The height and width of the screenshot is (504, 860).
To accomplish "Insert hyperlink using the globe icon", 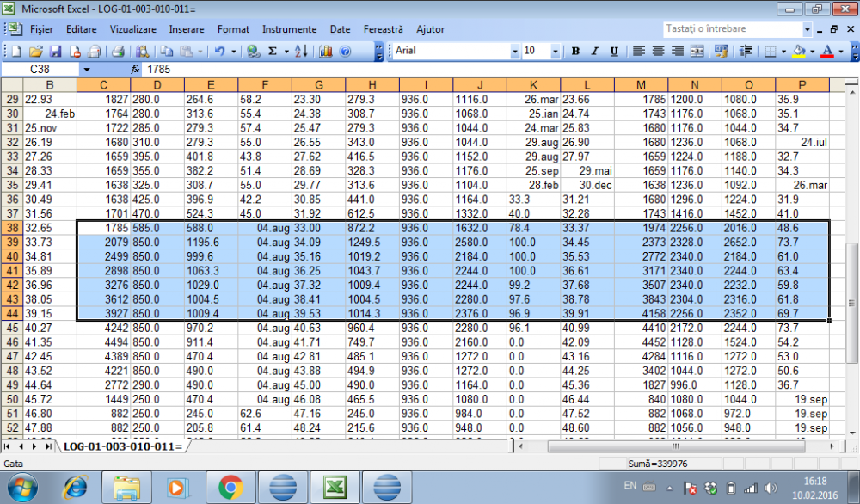I will (x=253, y=51).
